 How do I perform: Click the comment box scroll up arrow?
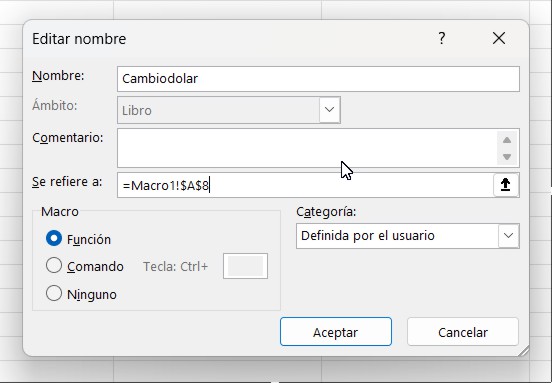pos(507,140)
